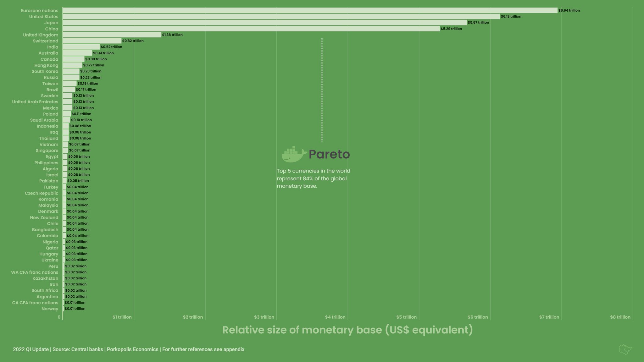This screenshot has height=362, width=644.
Task: Click the "Kazakhstan" country label
Action: pos(45,278)
